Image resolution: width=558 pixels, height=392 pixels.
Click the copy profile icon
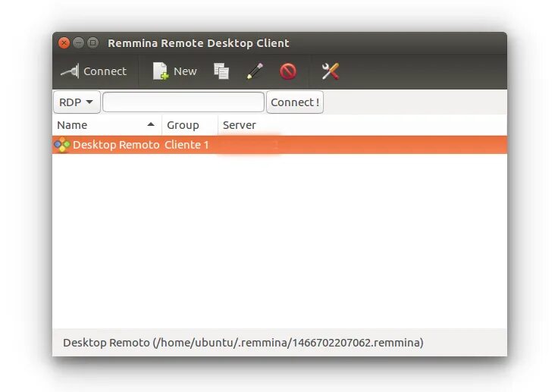click(x=221, y=71)
